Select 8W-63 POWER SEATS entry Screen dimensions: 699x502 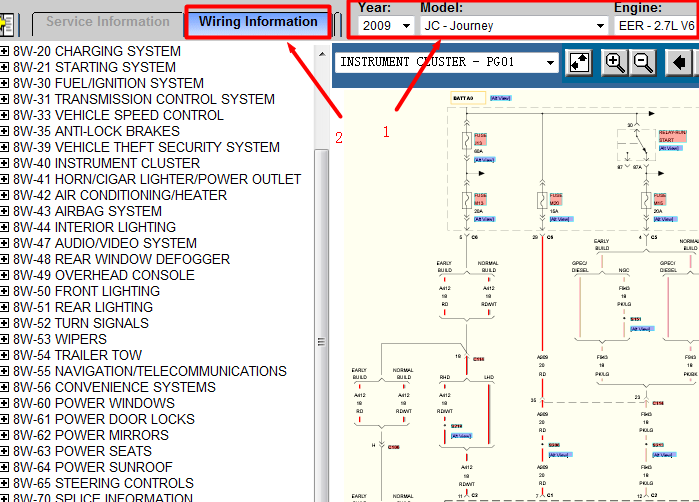coord(82,452)
